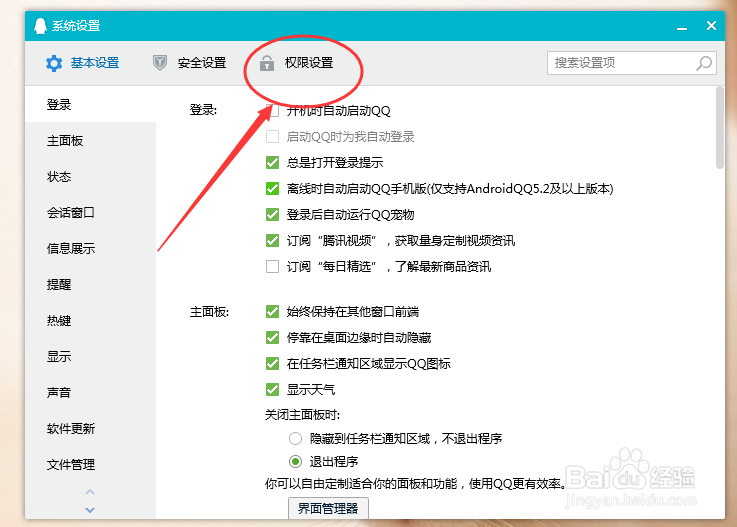Select 状态 in the sidebar

click(x=90, y=177)
